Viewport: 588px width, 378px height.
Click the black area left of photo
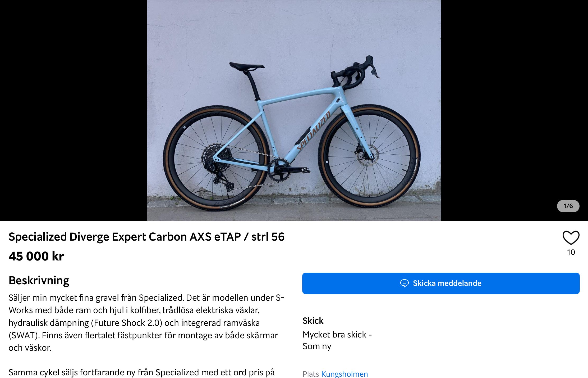[73, 110]
